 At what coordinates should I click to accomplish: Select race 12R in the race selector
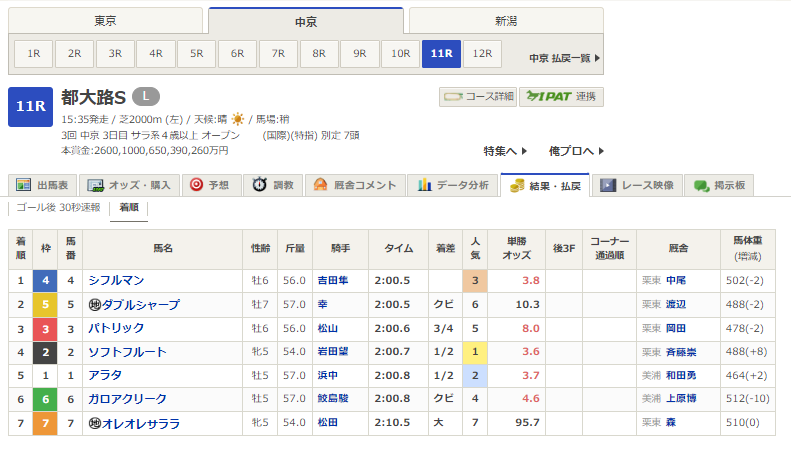pos(482,54)
